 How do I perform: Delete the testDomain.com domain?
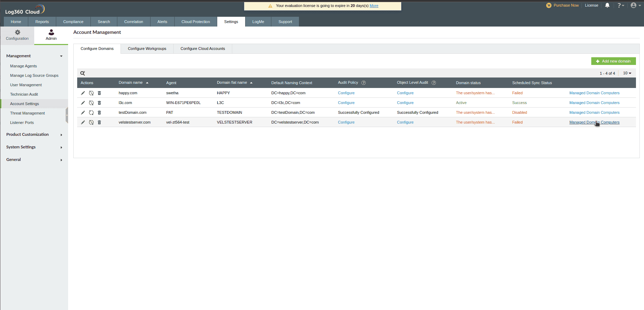tap(99, 112)
